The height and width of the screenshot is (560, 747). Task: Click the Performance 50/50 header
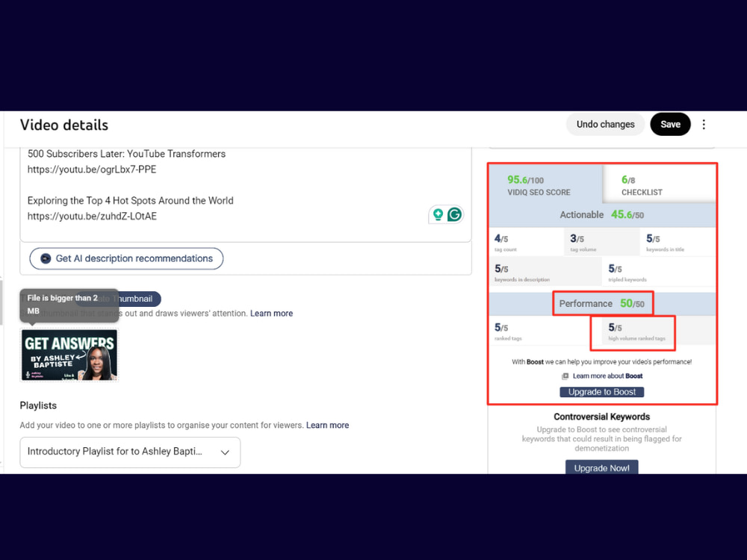click(602, 303)
